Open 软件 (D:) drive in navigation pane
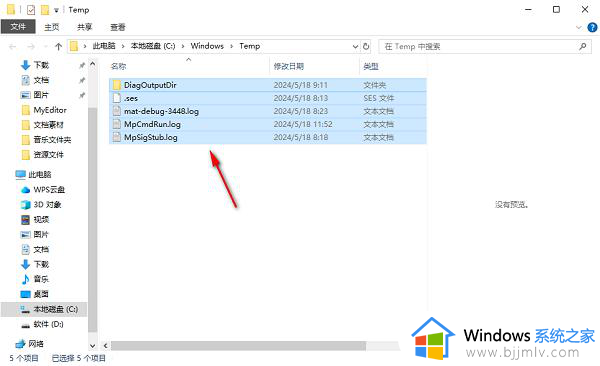600x366 pixels. pyautogui.click(x=48, y=324)
